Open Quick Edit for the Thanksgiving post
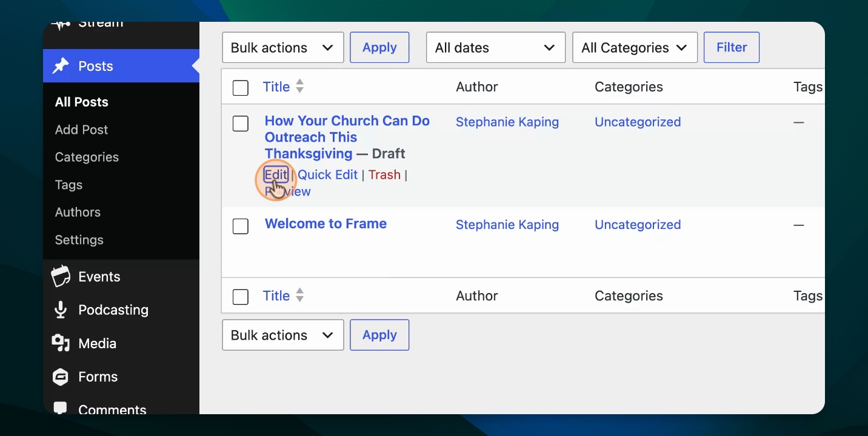The height and width of the screenshot is (436, 868). point(328,175)
